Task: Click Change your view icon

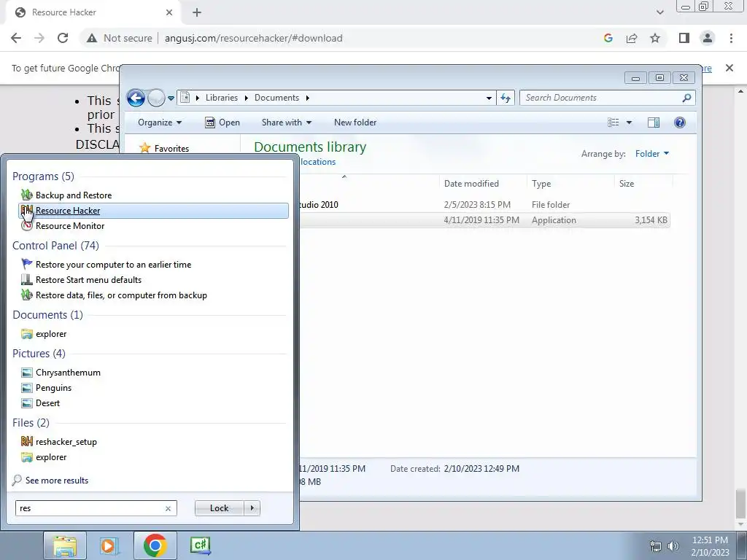Action: (x=613, y=122)
